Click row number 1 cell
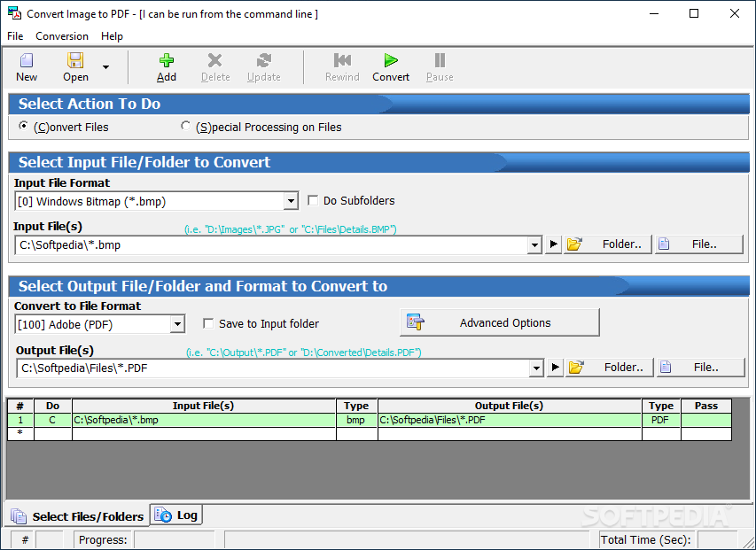 [x=19, y=420]
